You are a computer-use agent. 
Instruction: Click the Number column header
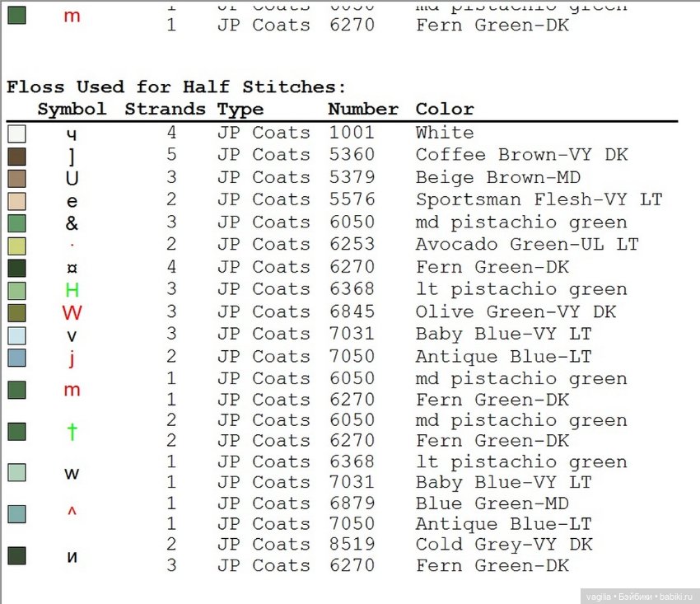point(362,109)
